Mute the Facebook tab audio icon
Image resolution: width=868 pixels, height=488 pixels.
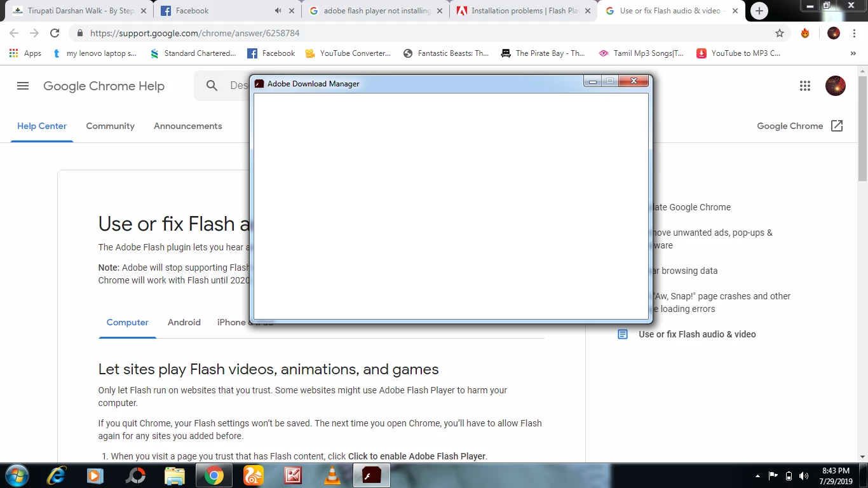pos(278,11)
